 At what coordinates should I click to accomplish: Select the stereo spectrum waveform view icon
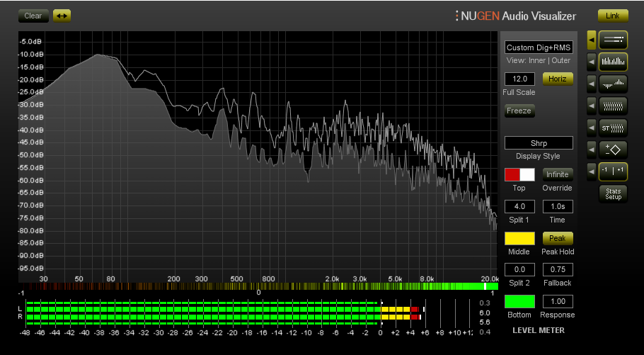[613, 84]
